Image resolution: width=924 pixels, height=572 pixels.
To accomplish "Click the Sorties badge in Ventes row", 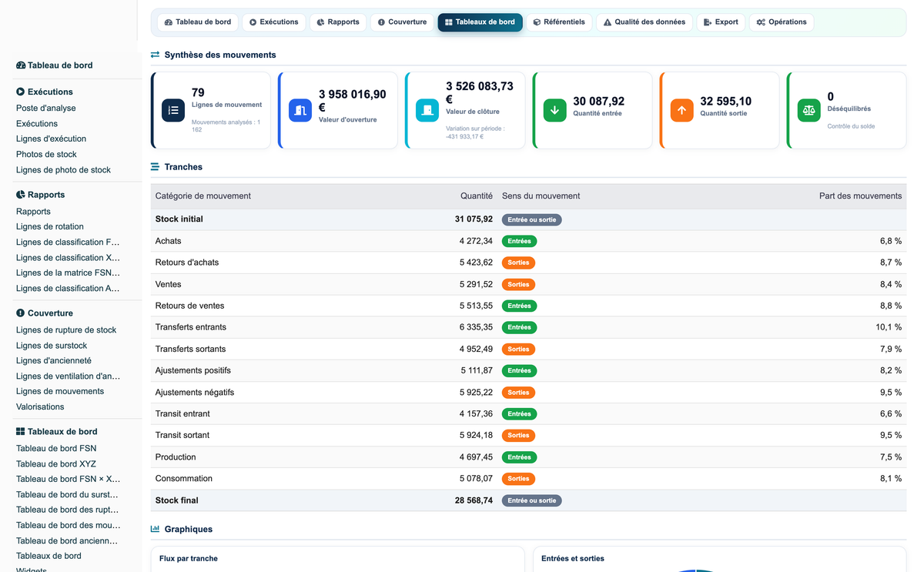I will (x=519, y=284).
